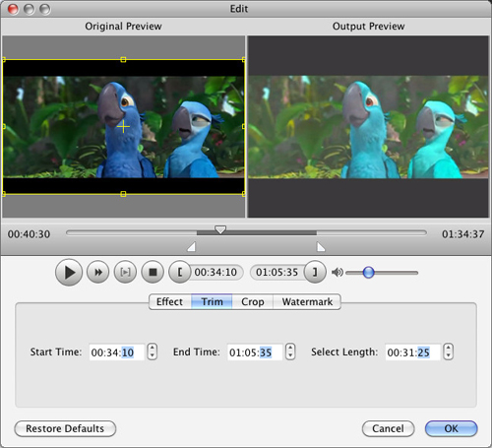Screen dimensions: 492x448
Task: Click the End Time input field
Action: pyautogui.click(x=255, y=352)
